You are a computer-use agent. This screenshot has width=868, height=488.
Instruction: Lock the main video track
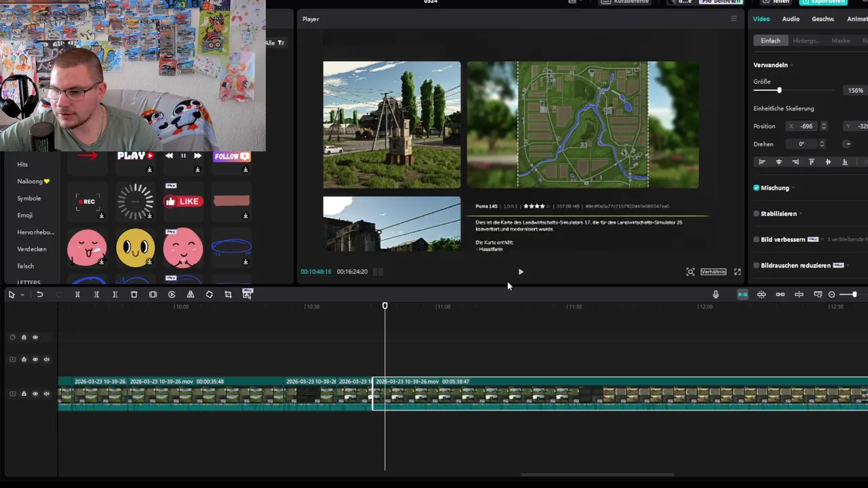coord(24,394)
